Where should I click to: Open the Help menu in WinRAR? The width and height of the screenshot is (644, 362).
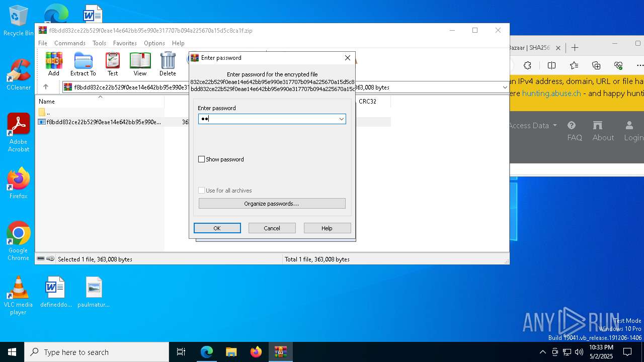coord(178,43)
